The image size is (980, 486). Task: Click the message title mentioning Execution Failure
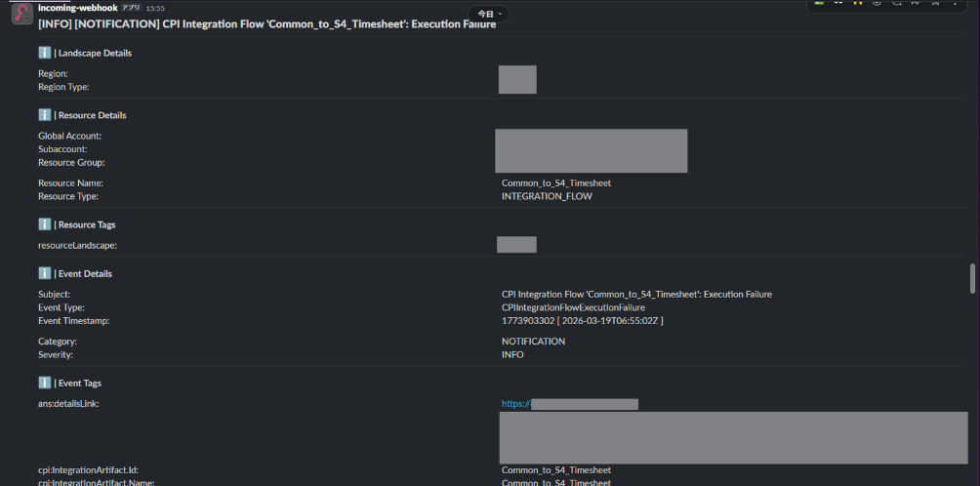[266, 23]
